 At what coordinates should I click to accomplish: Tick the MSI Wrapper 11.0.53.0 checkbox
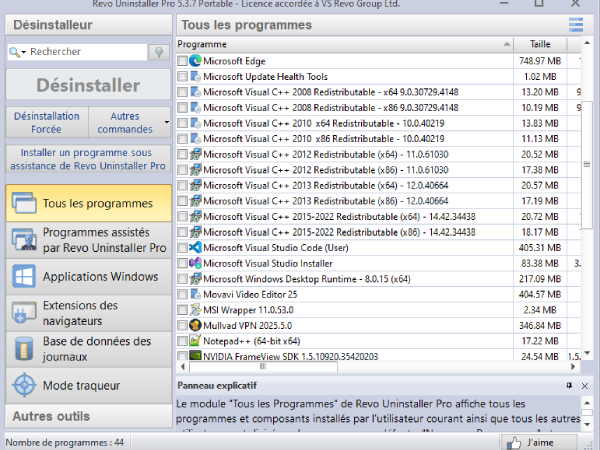tap(183, 310)
